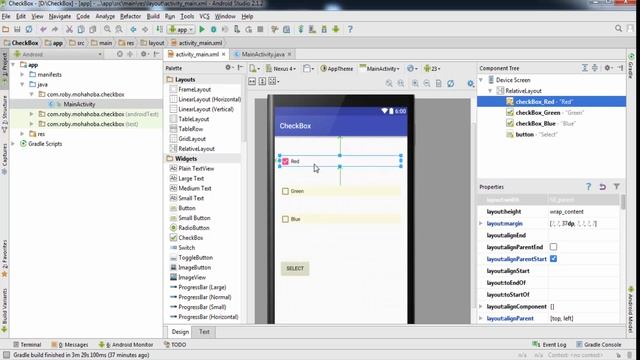Expand layout:margin property

tap(481, 223)
